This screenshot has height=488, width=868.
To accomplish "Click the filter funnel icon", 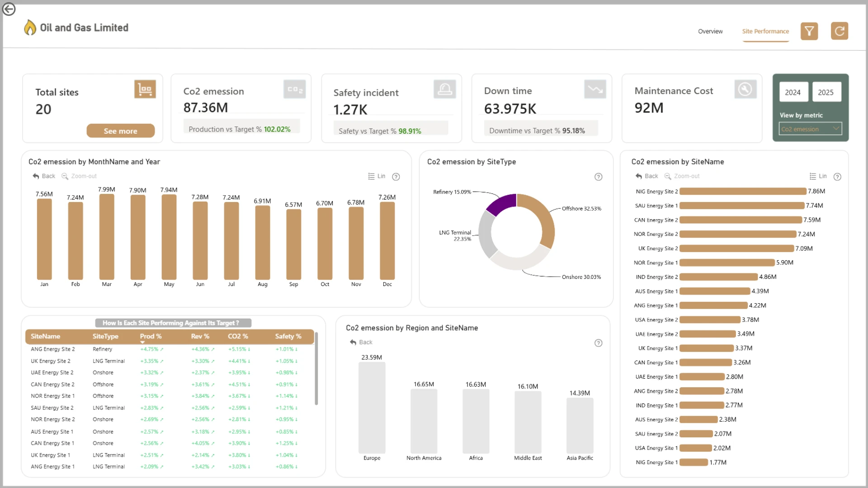I will pos(809,31).
